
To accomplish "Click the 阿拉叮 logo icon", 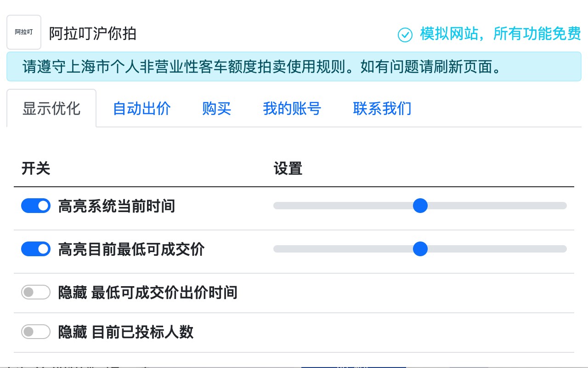I will (x=23, y=32).
